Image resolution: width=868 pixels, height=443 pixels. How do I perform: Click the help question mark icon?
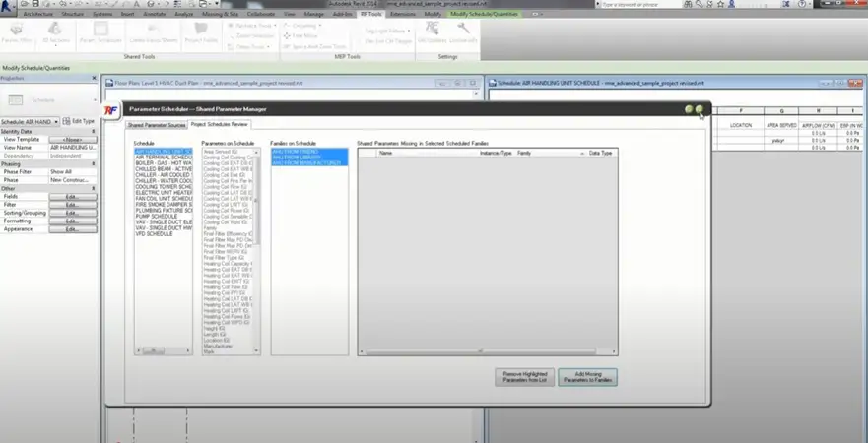tap(802, 4)
